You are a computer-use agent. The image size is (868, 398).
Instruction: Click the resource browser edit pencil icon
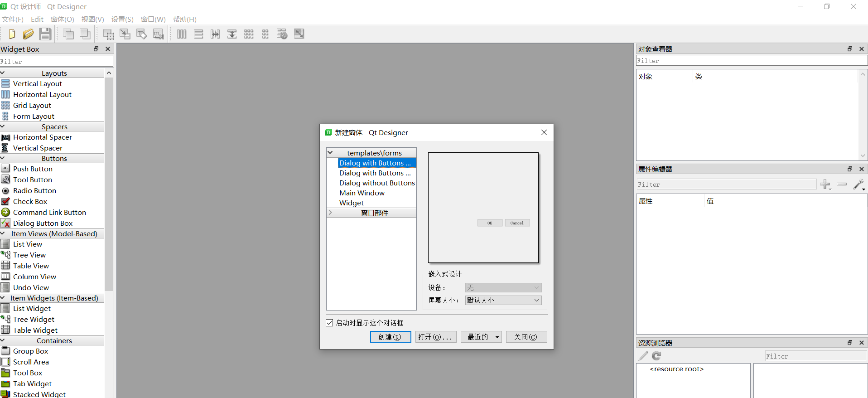click(x=643, y=356)
